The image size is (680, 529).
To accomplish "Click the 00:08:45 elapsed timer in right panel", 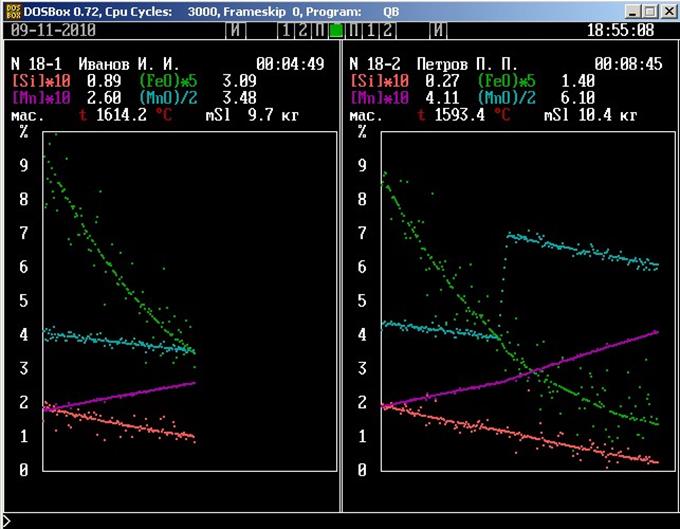I will pyautogui.click(x=627, y=63).
